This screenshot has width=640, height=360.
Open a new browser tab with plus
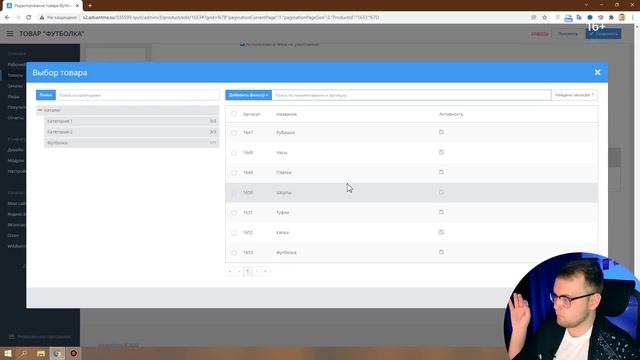click(x=90, y=6)
